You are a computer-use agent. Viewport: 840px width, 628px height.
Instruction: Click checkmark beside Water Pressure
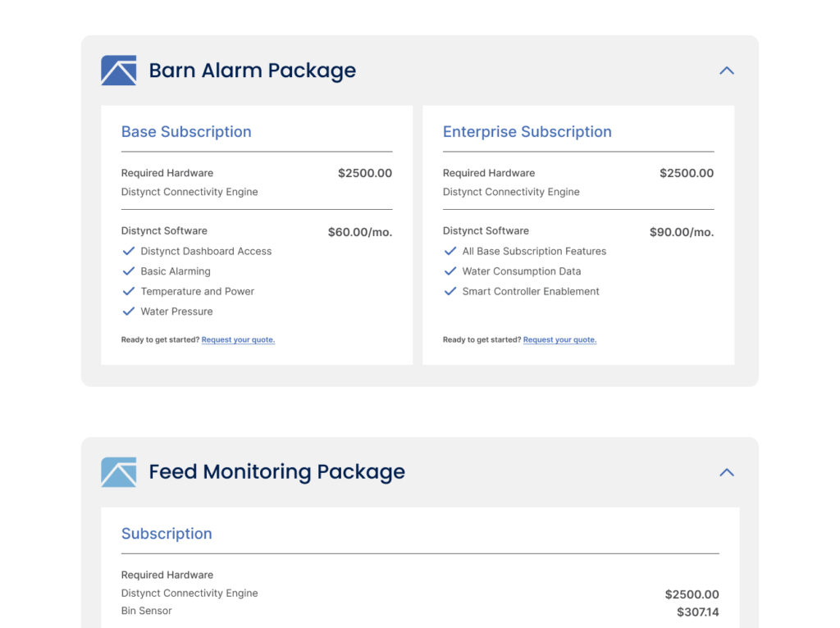coord(128,312)
